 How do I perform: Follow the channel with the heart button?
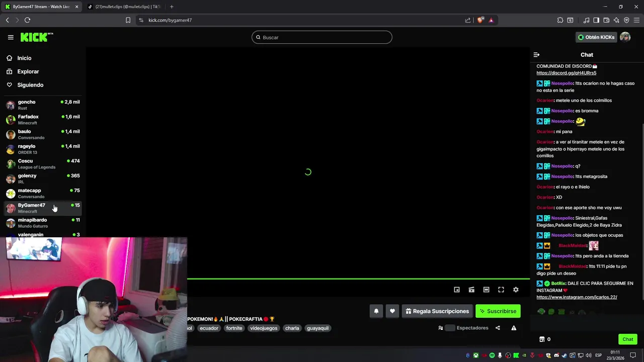[x=392, y=311]
